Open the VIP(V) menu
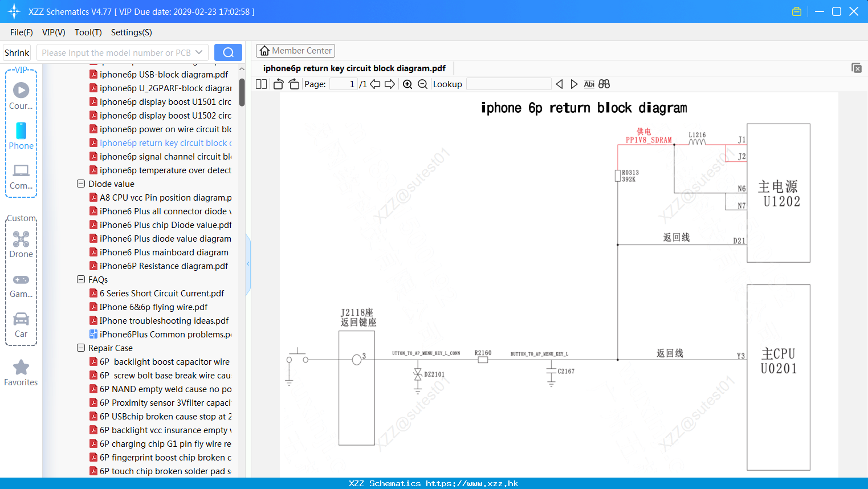The width and height of the screenshot is (868, 489). tap(54, 32)
